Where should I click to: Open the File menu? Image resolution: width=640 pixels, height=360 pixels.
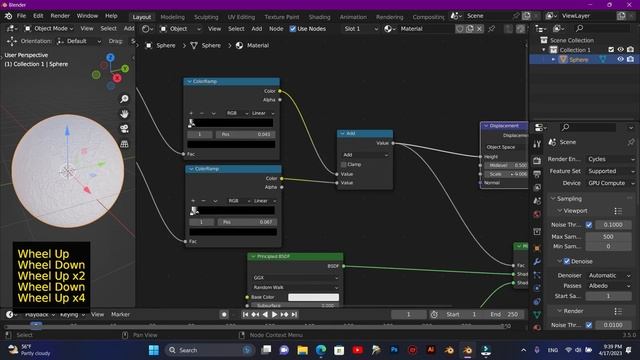(x=21, y=16)
